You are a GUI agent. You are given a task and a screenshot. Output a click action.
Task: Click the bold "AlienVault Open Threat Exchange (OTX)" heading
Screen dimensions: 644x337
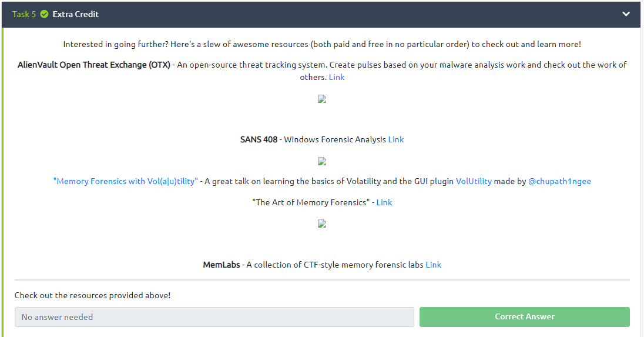pyautogui.click(x=94, y=65)
